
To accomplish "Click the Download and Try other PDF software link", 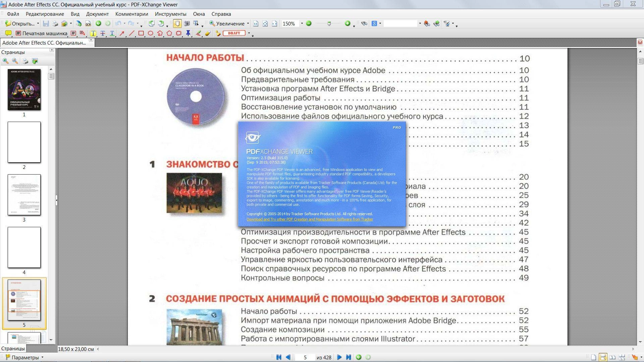I will point(310,219).
